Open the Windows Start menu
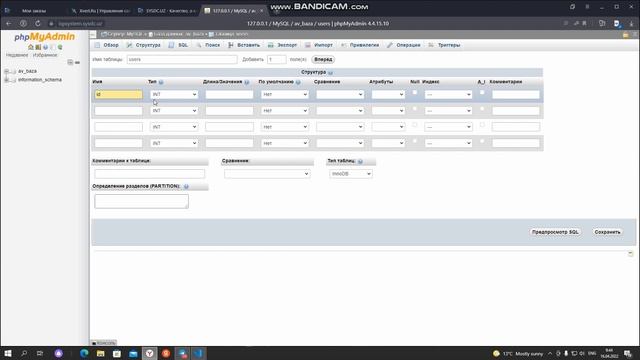This screenshot has width=640, height=360. tap(8, 353)
